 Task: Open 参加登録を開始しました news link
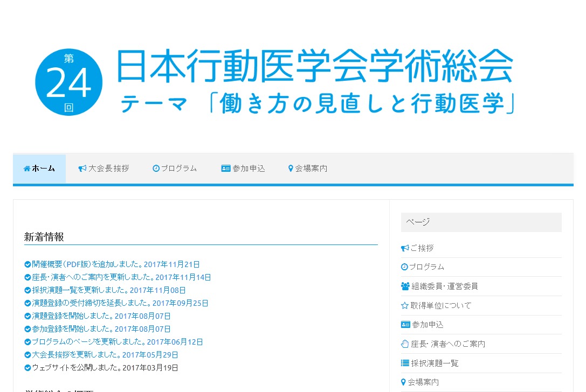[101, 329]
